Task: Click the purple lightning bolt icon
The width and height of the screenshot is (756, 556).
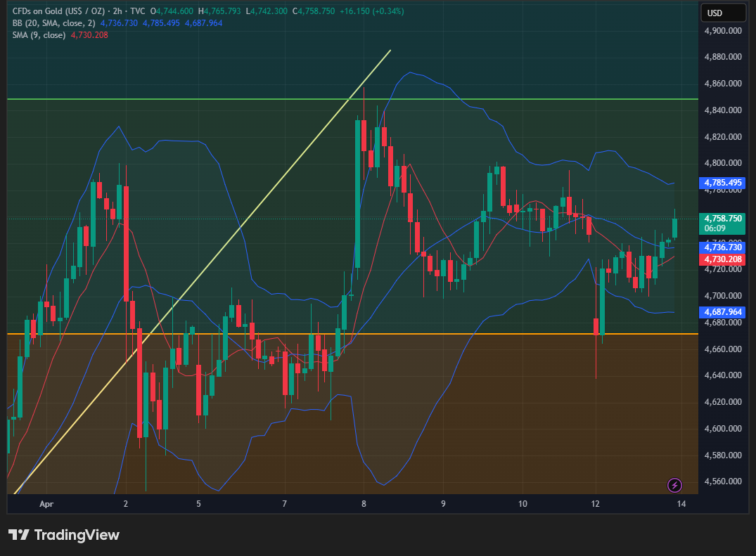Action: click(x=674, y=484)
